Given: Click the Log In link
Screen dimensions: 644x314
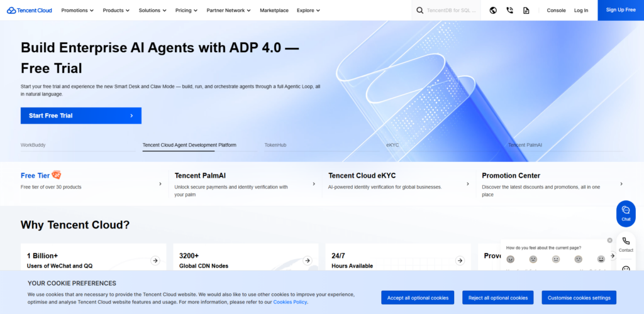Looking at the screenshot, I should [x=580, y=10].
